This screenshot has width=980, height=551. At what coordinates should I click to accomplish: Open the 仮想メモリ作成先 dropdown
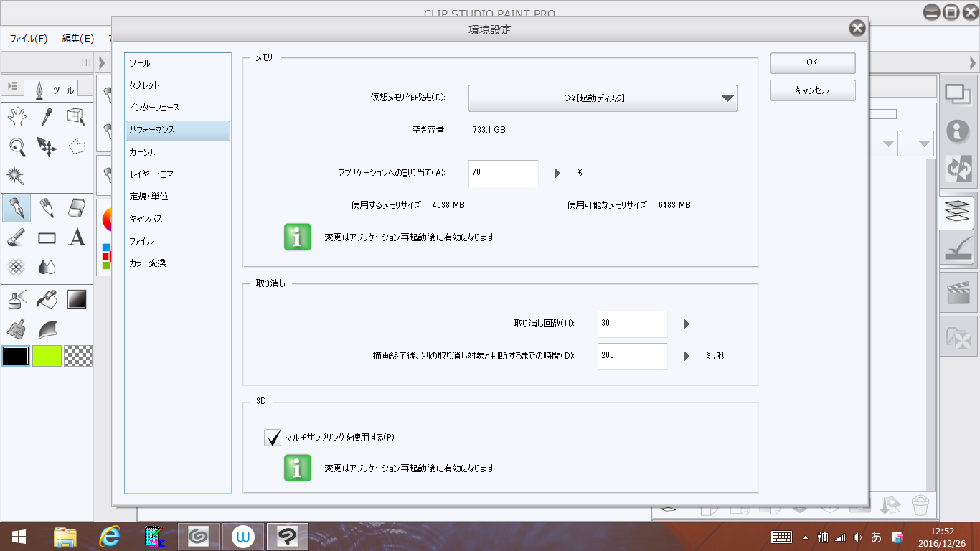(603, 98)
